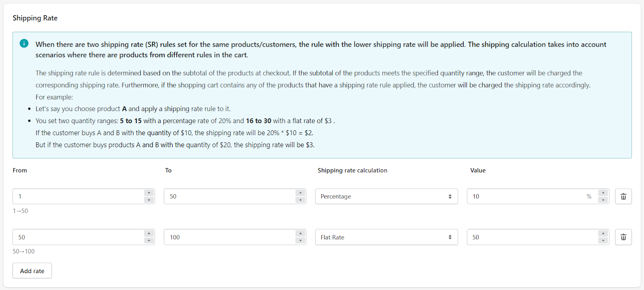Delete the 1 to 50 percentage rate row
This screenshot has width=644, height=290.
pyautogui.click(x=623, y=196)
